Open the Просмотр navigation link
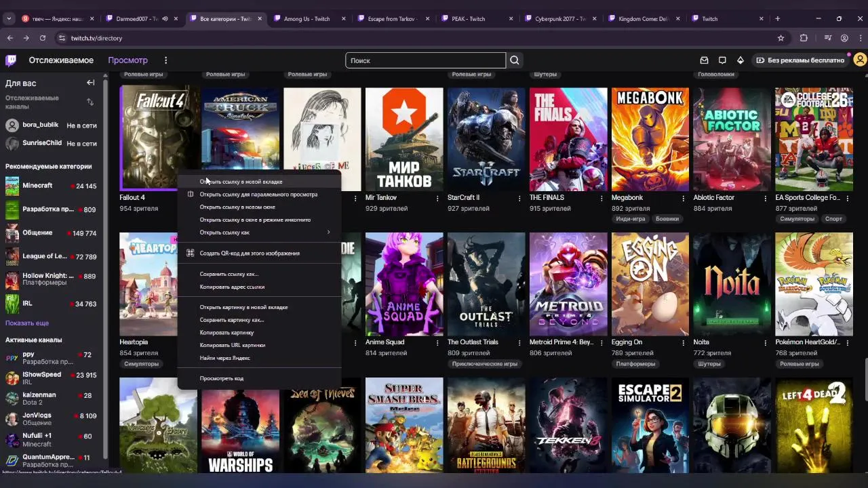868x488 pixels. click(x=127, y=60)
